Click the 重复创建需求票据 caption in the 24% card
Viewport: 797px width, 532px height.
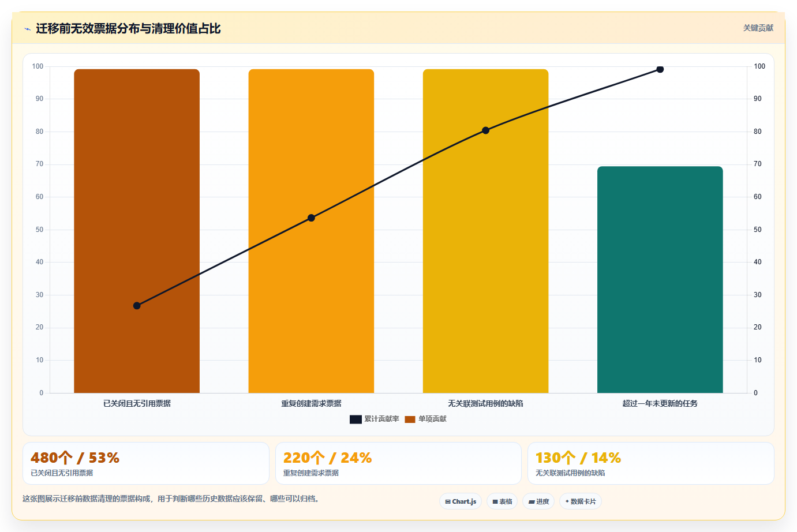pos(311,473)
